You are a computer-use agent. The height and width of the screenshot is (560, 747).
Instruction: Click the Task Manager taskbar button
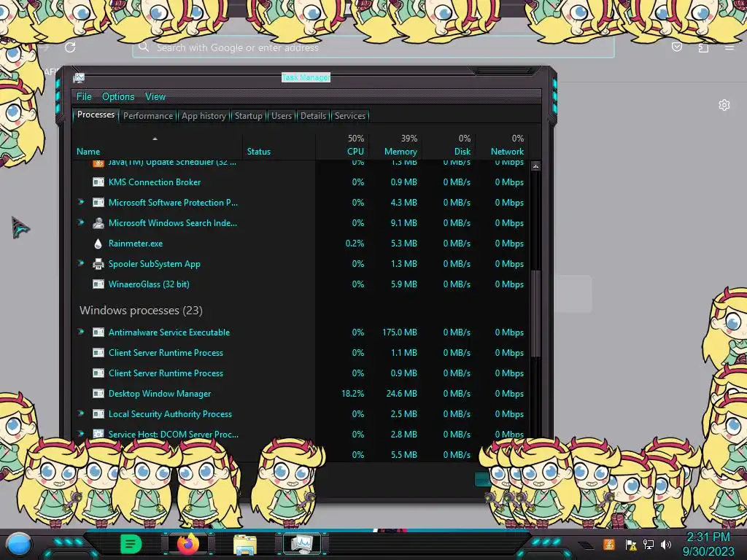(302, 544)
